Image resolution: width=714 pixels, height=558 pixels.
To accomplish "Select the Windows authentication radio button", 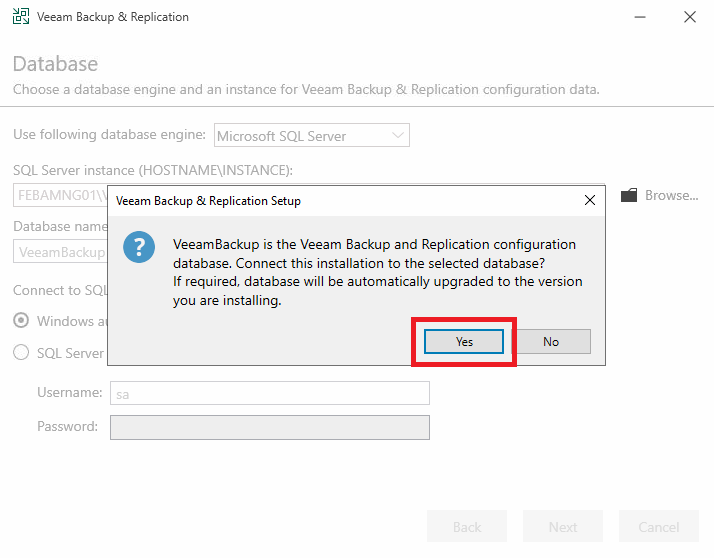I will coord(21,321).
